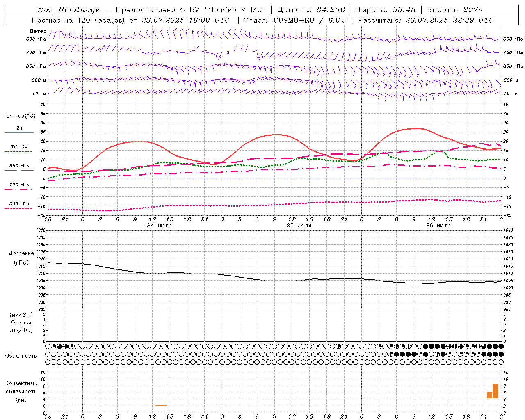Image resolution: width=525 pixels, height=420 pixels.
Task: Click the Долгота: 84.256 value
Action: [x=311, y=10]
